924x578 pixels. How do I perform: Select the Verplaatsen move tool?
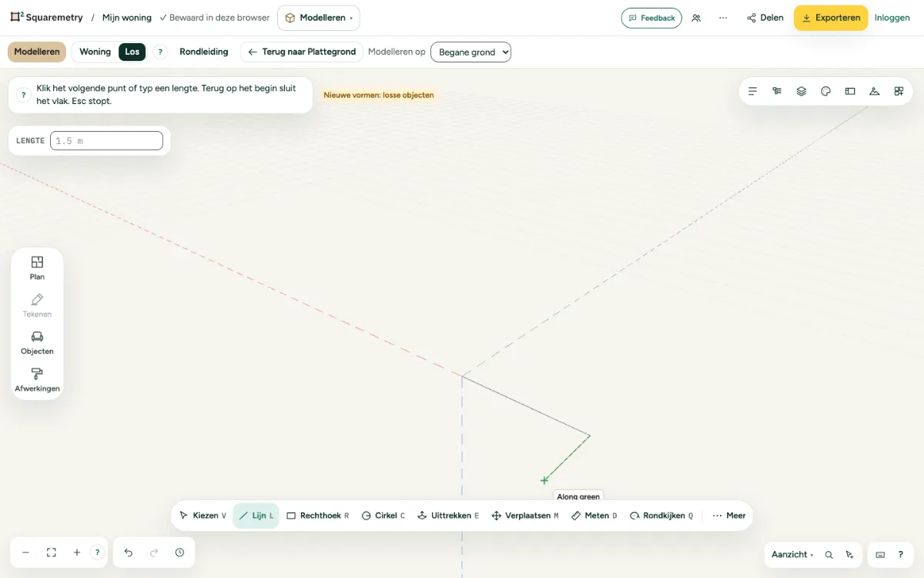click(525, 516)
